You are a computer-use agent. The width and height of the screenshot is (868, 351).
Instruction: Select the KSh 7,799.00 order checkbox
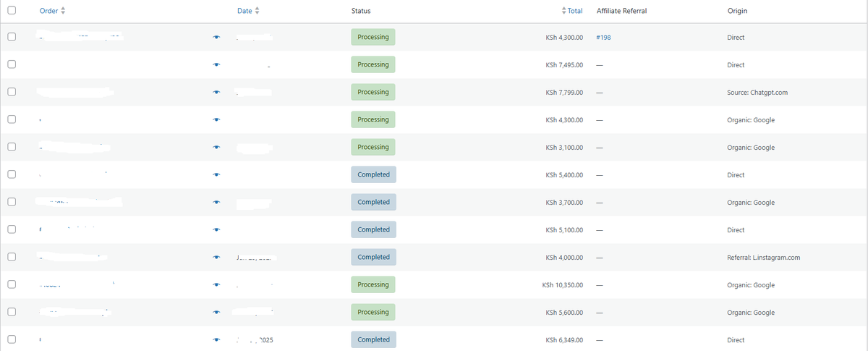pos(11,91)
